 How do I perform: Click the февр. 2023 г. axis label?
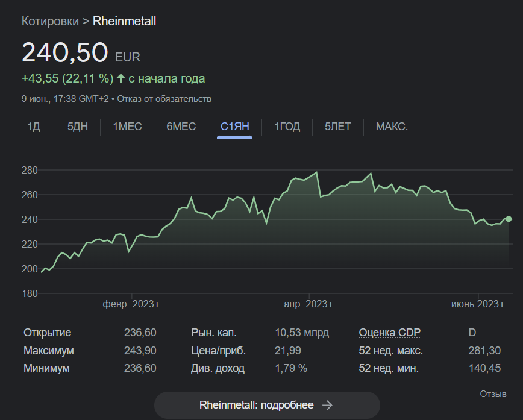click(x=132, y=304)
